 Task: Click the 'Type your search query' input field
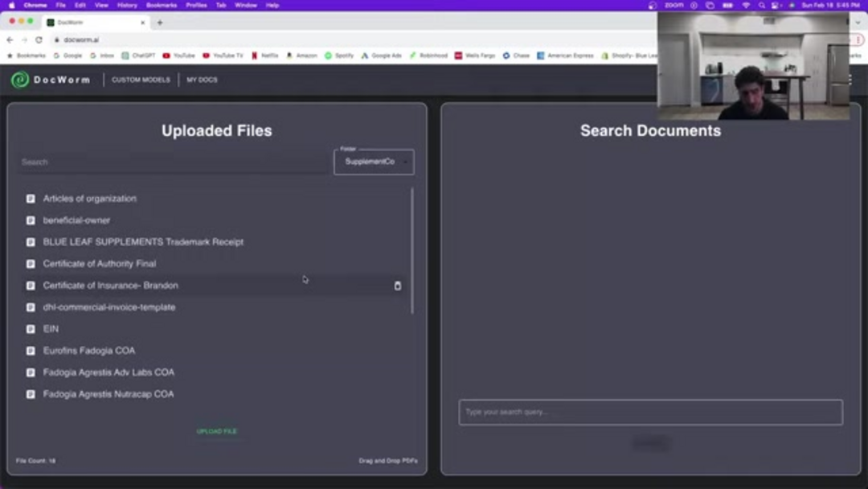pos(650,412)
